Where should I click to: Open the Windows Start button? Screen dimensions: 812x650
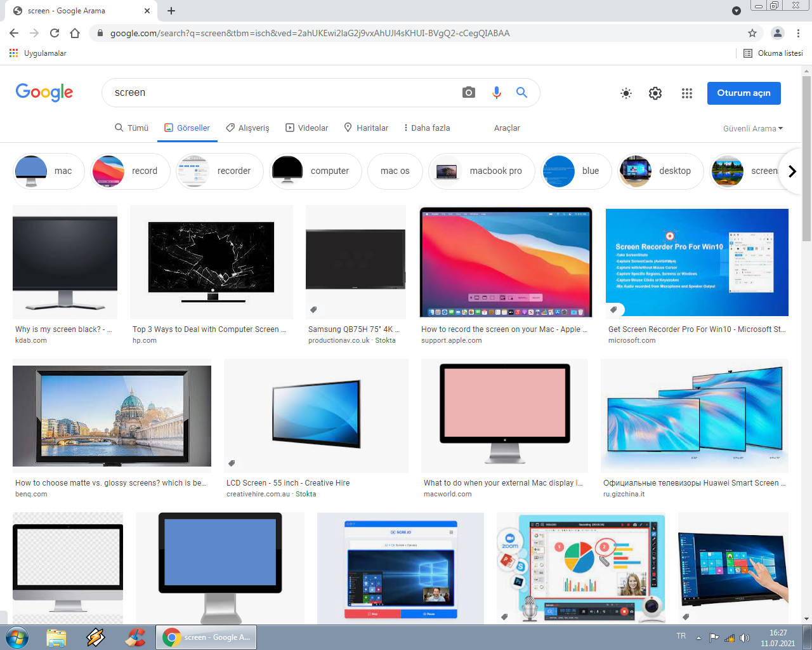tap(16, 637)
